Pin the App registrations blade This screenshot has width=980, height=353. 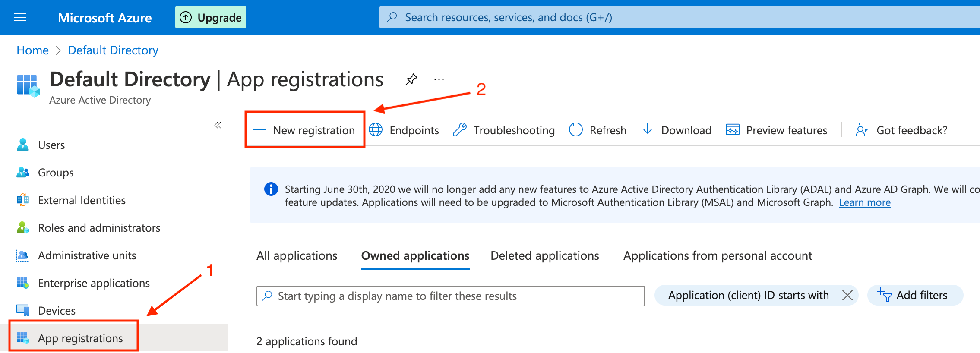click(x=411, y=79)
